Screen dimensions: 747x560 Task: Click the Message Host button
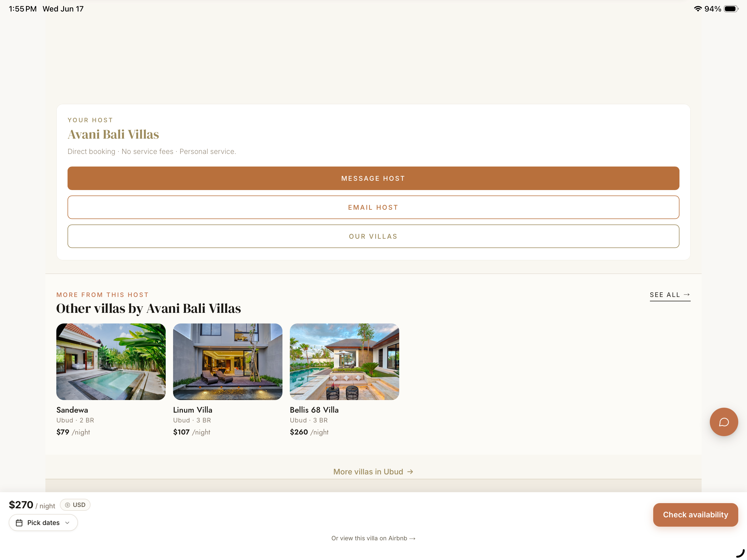(x=373, y=178)
